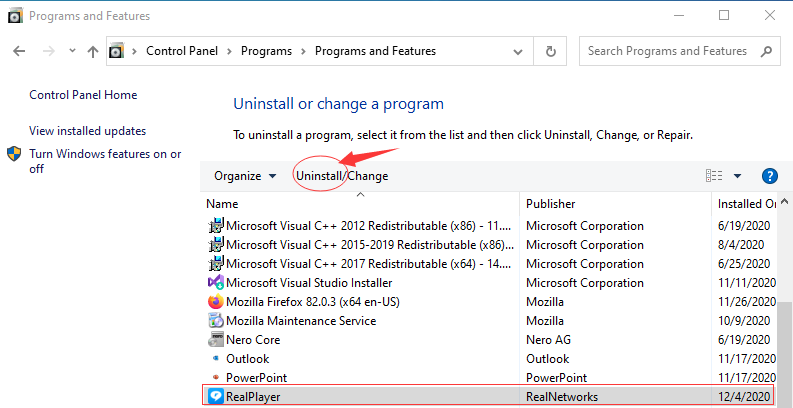793x408 pixels.
Task: Select Visual C++ 2012 Redistributable (x86) icon
Action: coord(216,225)
